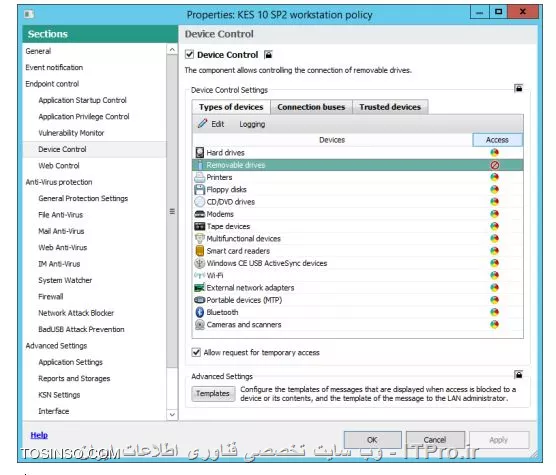The width and height of the screenshot is (556, 475).
Task: Open Mail Anti-Virus section
Action: click(61, 231)
